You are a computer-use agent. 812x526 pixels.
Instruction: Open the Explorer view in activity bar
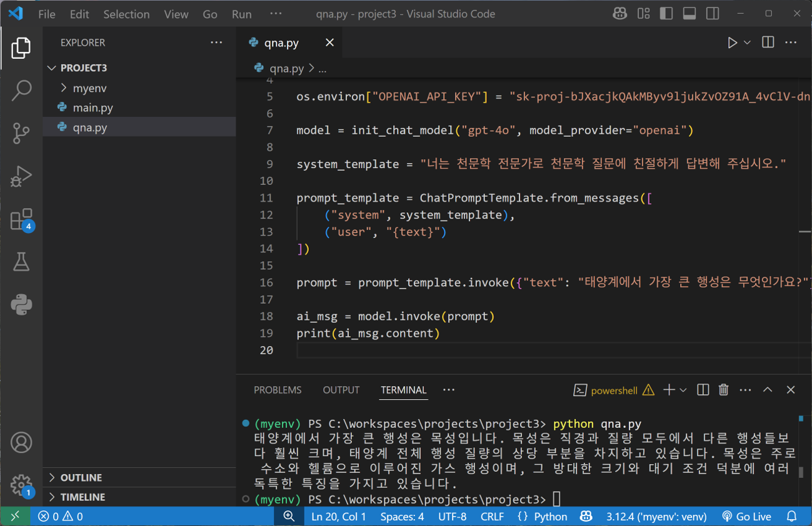click(x=21, y=48)
